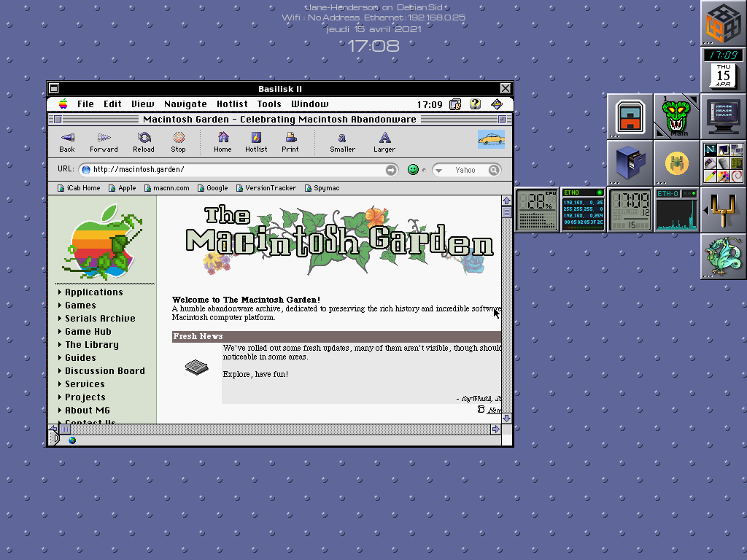Image resolution: width=747 pixels, height=560 pixels.
Task: Open the File menu
Action: [x=85, y=104]
